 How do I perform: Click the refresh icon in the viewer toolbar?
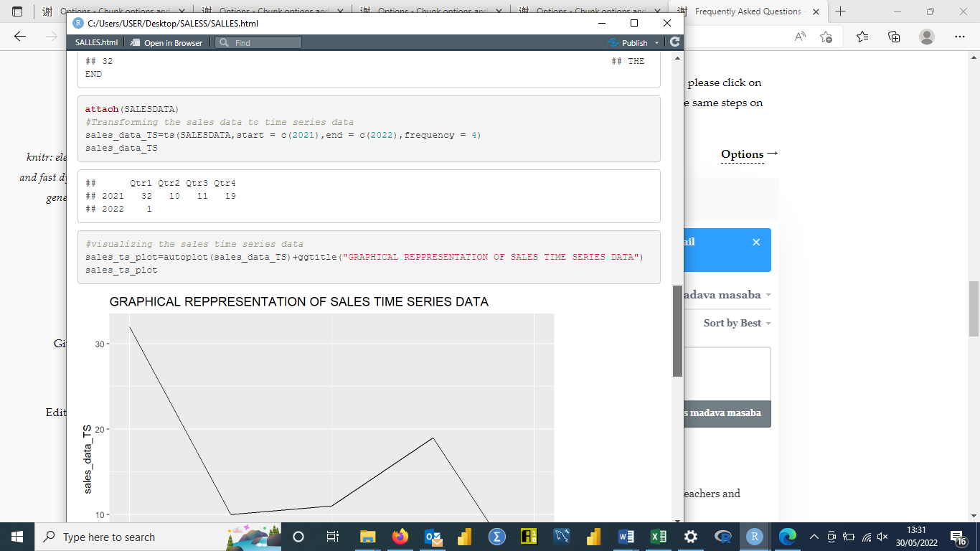[674, 43]
